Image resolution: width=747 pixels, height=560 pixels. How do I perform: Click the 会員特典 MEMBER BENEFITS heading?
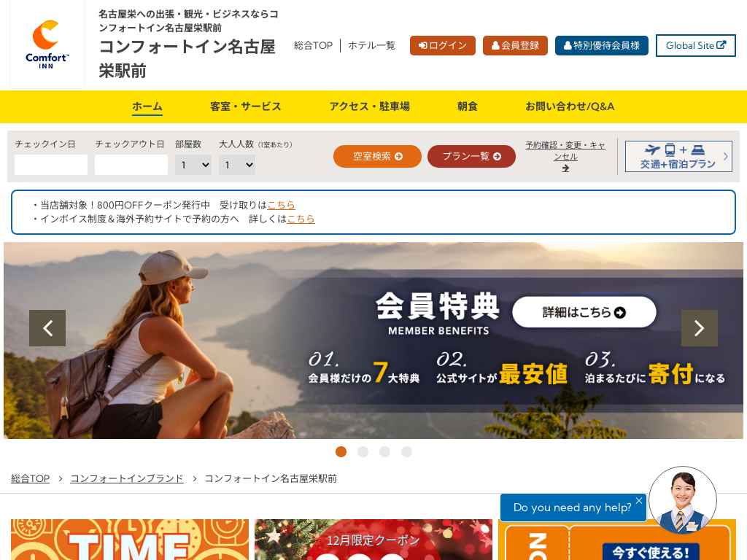coord(438,313)
